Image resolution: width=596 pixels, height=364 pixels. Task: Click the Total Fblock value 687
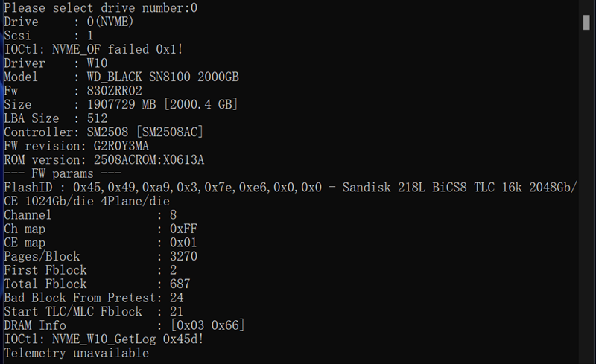pos(180,284)
